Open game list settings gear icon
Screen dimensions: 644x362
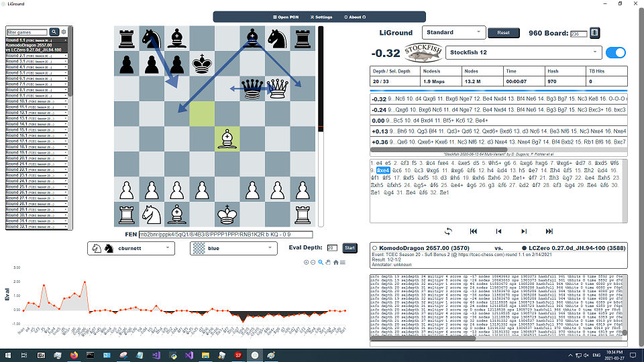click(64, 32)
